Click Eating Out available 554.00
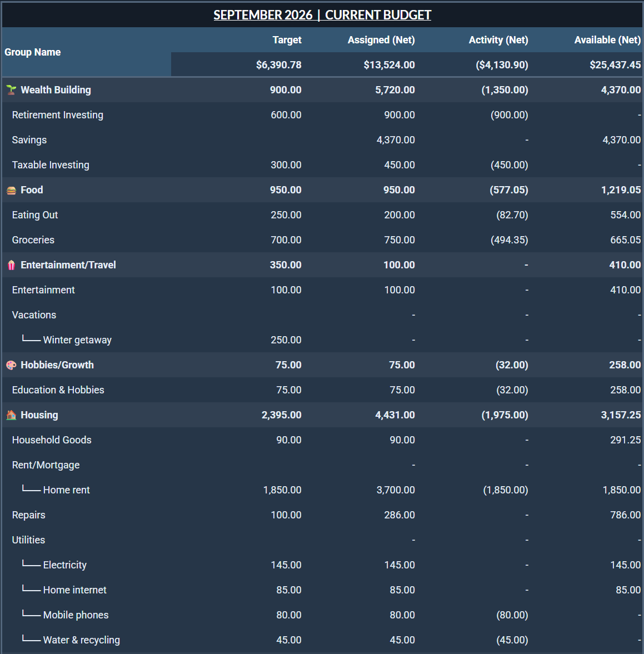This screenshot has height=654, width=644. click(x=626, y=215)
